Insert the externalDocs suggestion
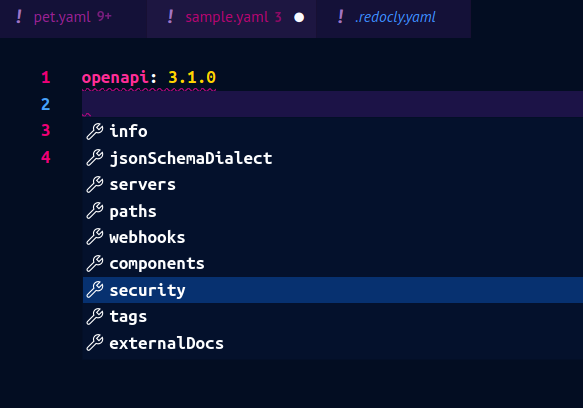The height and width of the screenshot is (408, 583). click(333, 343)
